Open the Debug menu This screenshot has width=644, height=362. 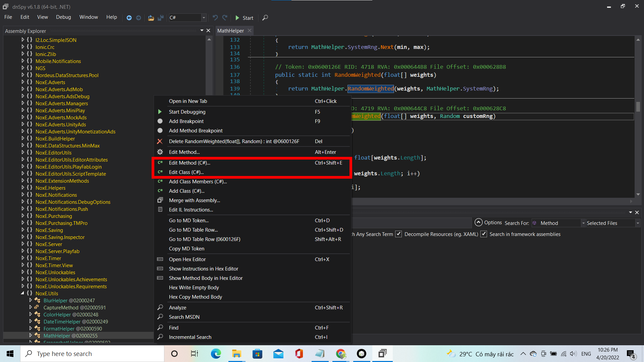coord(63,17)
